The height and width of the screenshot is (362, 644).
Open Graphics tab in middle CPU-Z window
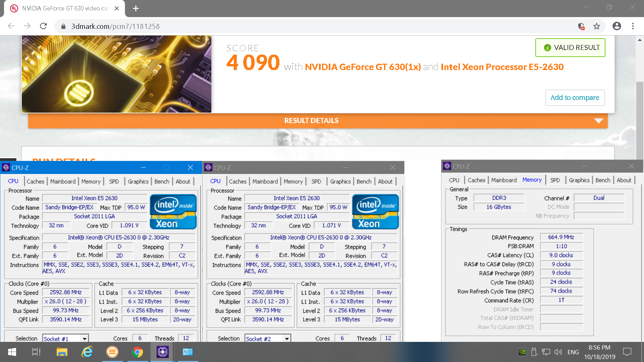340,181
